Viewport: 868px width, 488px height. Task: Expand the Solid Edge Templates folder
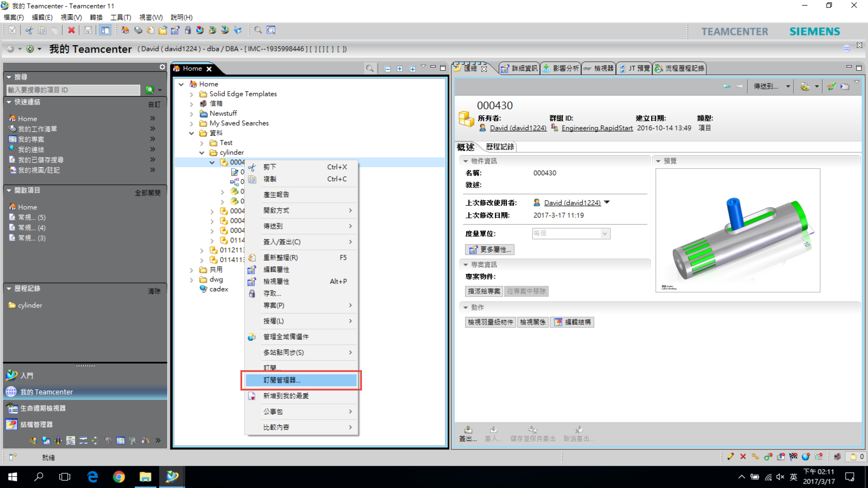(191, 94)
